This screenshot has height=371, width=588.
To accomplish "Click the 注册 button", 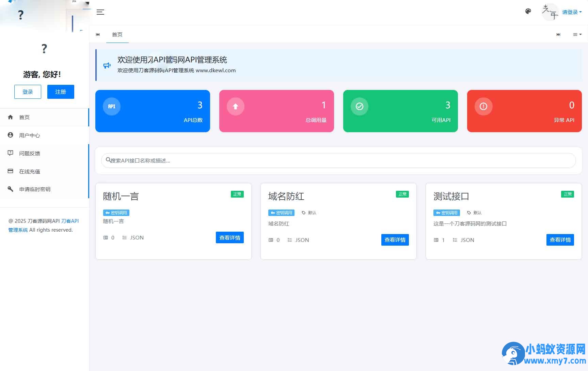I will [x=61, y=92].
